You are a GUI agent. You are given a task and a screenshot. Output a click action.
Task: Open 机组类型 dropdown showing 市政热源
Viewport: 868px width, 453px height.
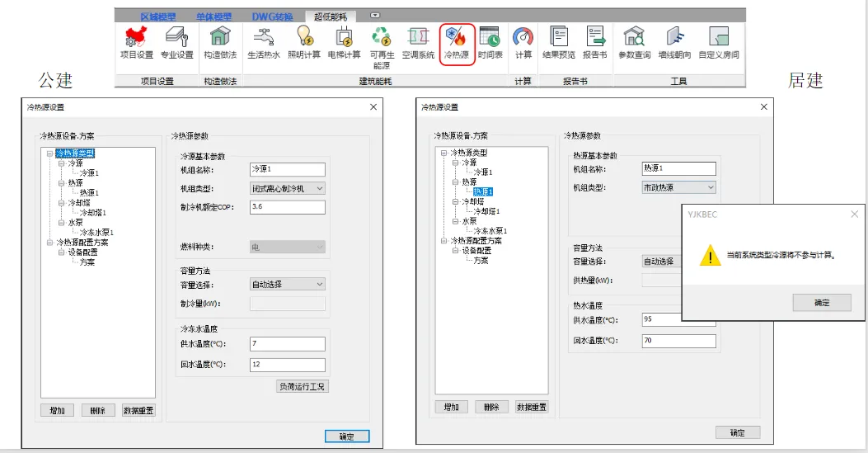pyautogui.click(x=678, y=188)
